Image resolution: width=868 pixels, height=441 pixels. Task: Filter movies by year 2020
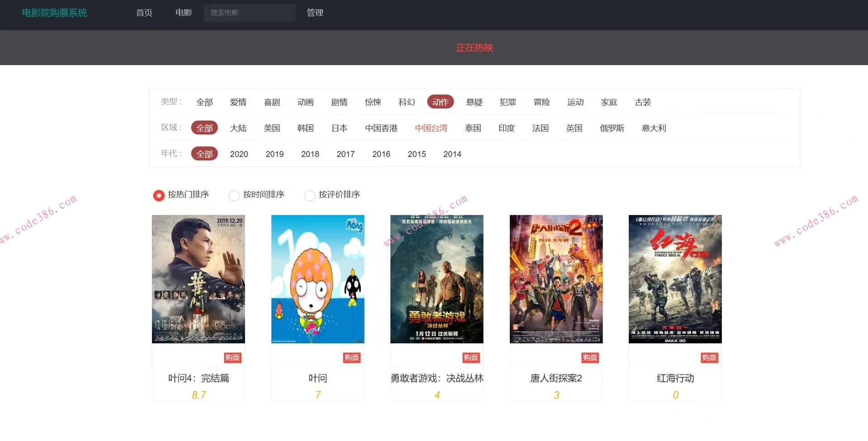click(x=239, y=154)
